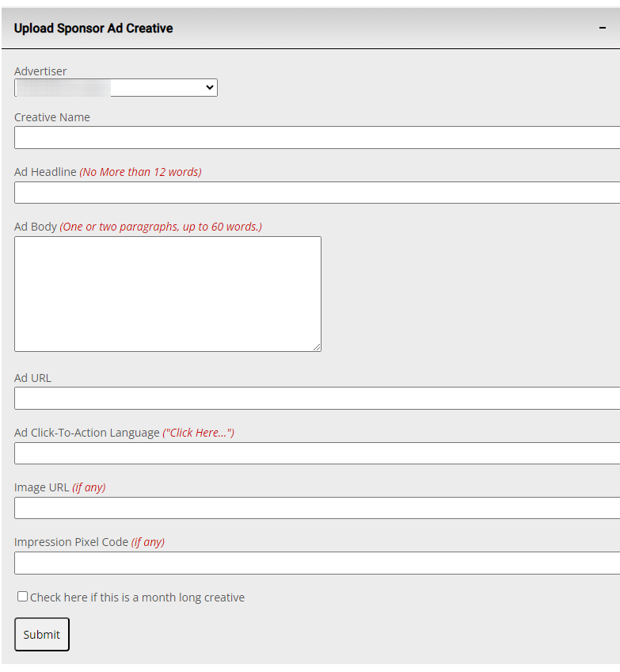Click the Ad Body textarea resize handle

(317, 347)
